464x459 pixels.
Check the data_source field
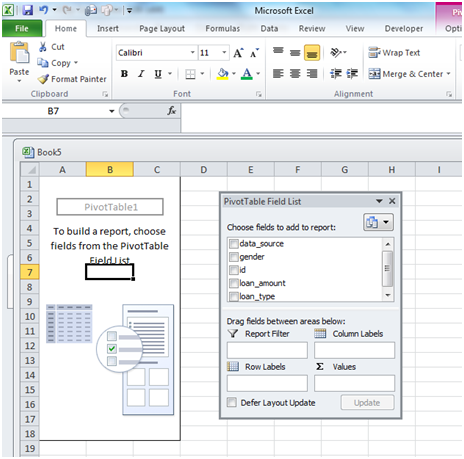[x=234, y=244]
